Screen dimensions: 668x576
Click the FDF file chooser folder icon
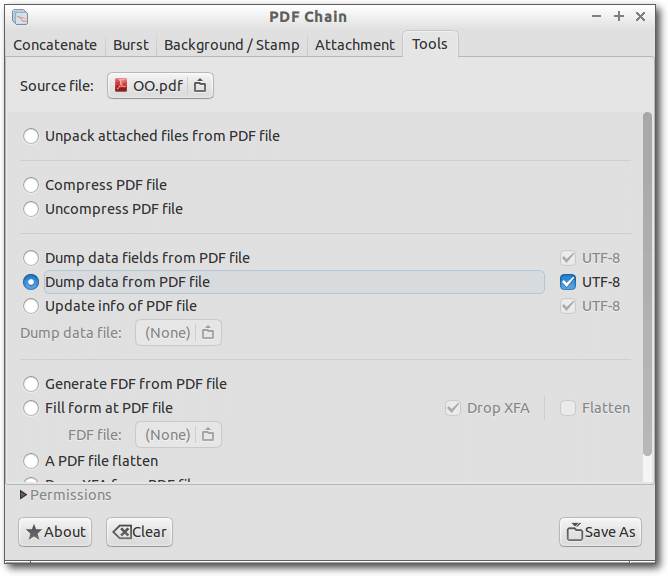(208, 435)
